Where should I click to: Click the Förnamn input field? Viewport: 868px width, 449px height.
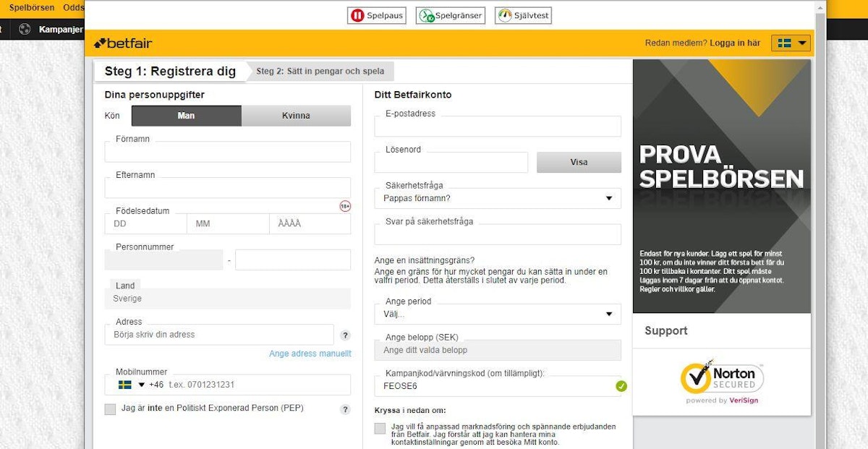[228, 152]
